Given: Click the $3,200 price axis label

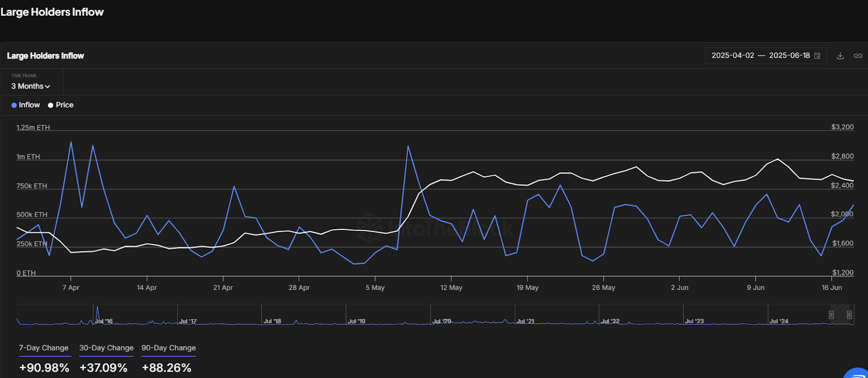Looking at the screenshot, I should pyautogui.click(x=843, y=127).
